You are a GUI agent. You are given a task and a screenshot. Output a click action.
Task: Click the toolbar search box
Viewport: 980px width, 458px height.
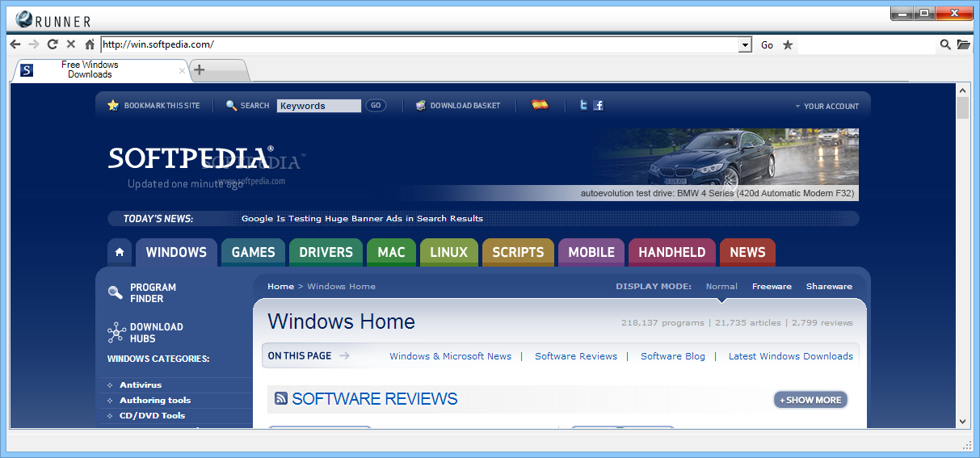(x=867, y=45)
